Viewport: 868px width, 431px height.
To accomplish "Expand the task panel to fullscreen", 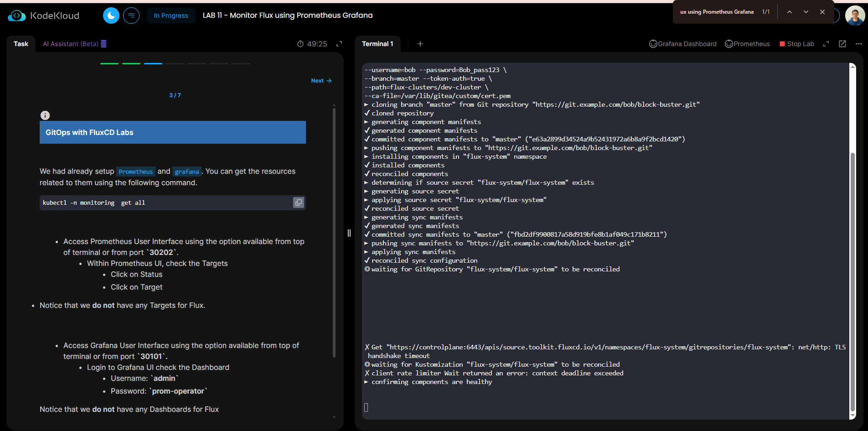I will pos(339,44).
